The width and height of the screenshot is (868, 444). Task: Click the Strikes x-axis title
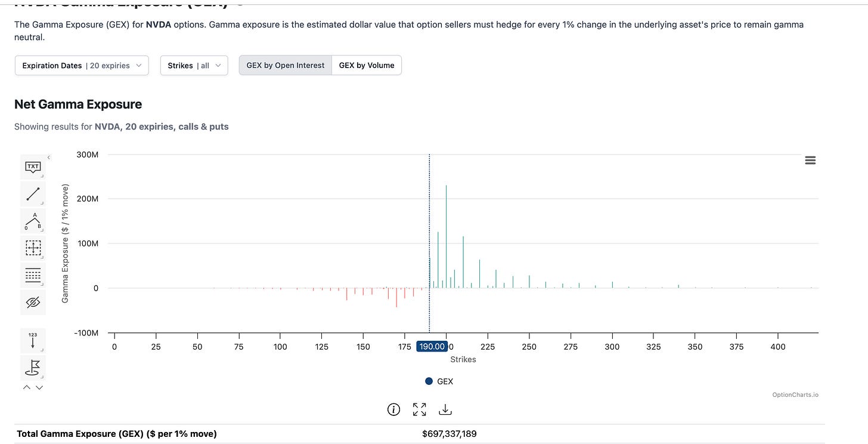coord(463,359)
